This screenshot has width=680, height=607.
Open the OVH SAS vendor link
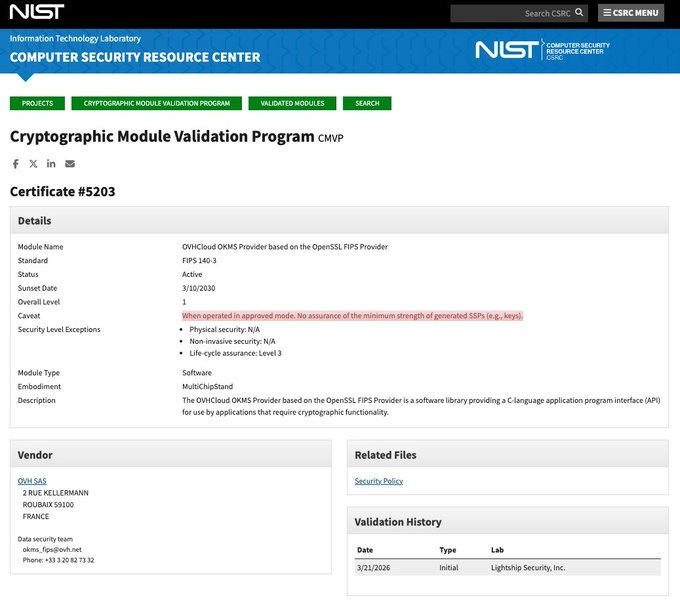(x=32, y=481)
